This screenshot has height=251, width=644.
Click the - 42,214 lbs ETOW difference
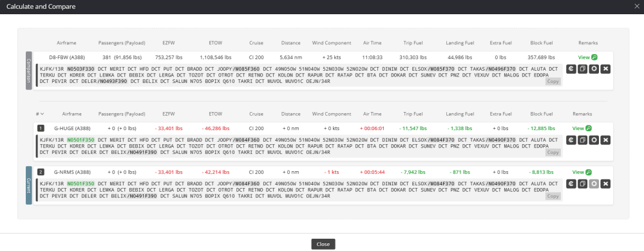216,172
